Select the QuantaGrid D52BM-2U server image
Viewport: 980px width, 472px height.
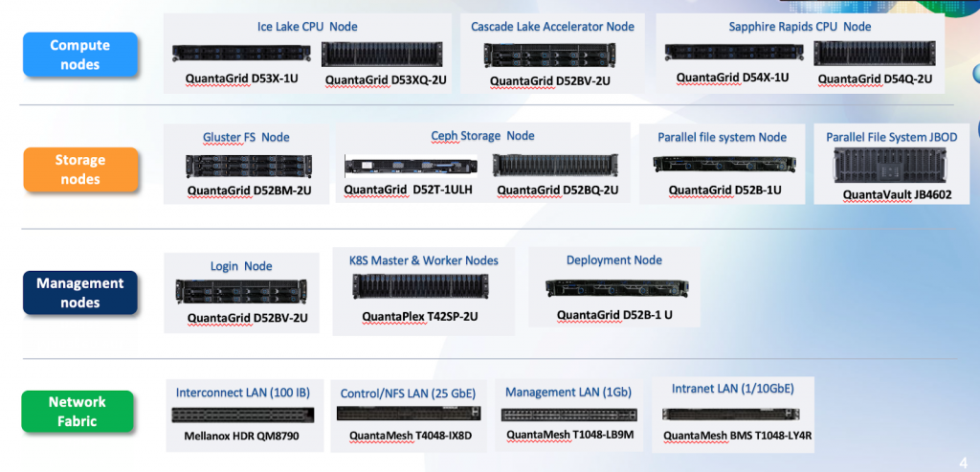pyautogui.click(x=248, y=167)
